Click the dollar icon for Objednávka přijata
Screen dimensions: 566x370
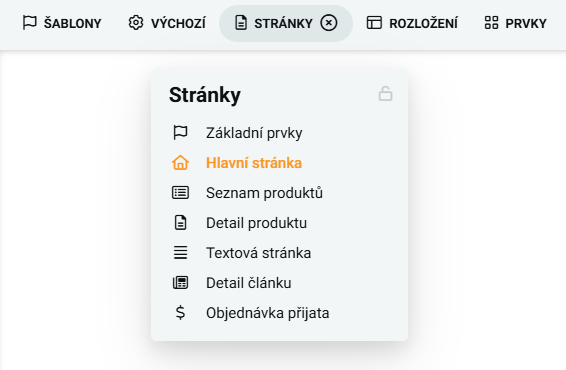pos(180,313)
